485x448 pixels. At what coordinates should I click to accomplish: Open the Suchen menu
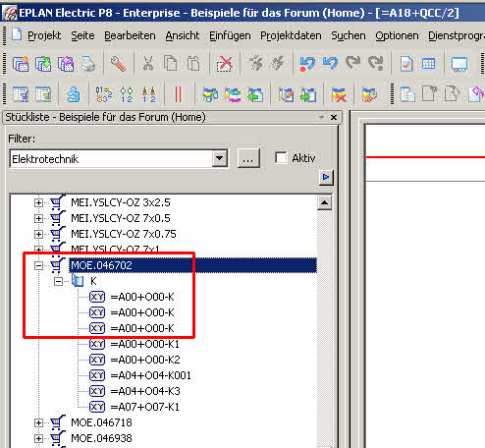349,35
